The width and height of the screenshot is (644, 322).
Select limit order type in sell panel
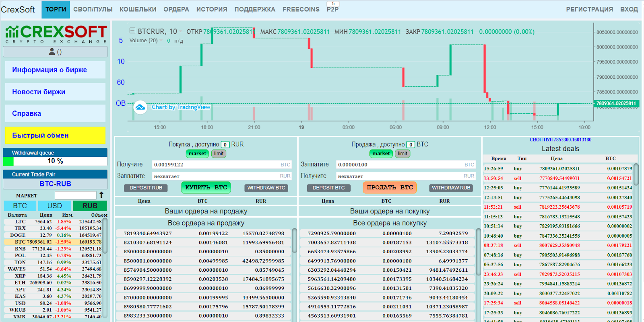[402, 154]
